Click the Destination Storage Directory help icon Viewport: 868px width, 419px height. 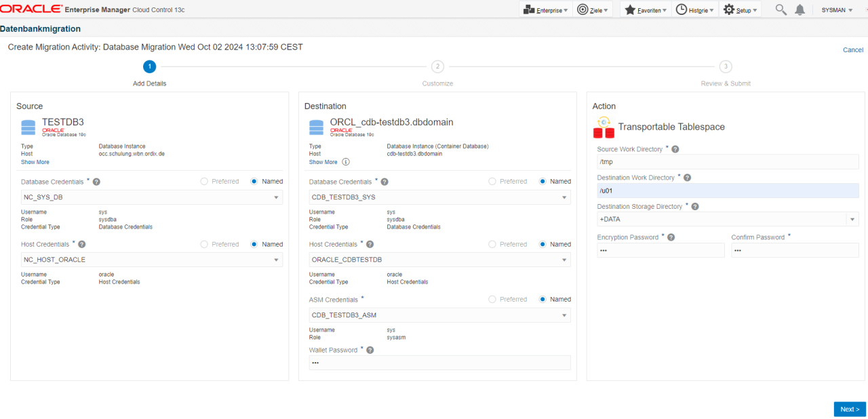pos(694,207)
